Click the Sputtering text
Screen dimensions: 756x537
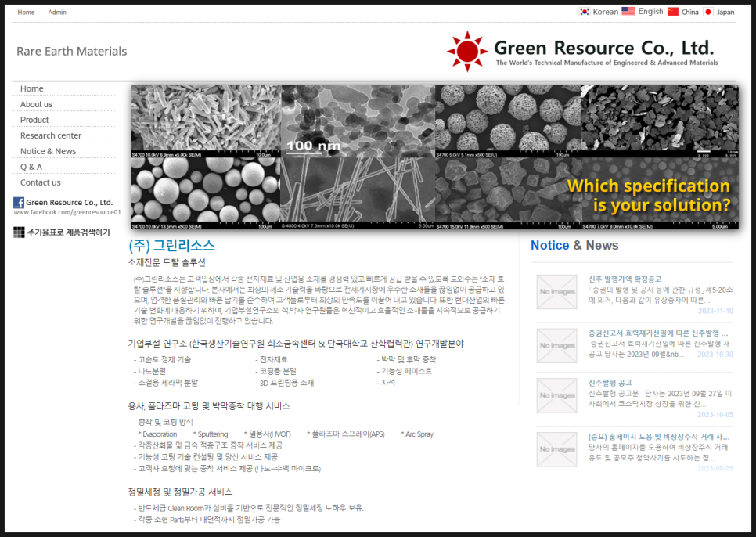tap(213, 434)
